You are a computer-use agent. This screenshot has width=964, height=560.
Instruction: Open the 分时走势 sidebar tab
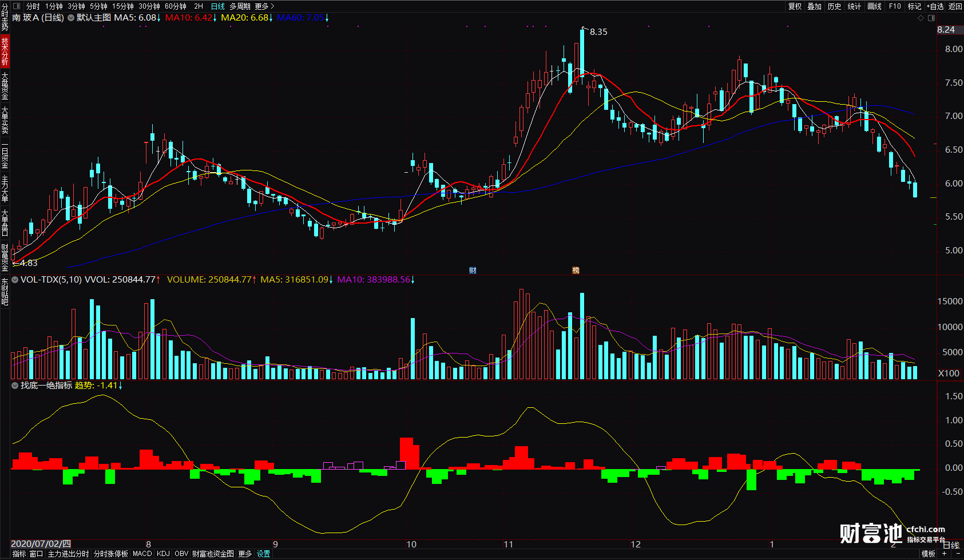pos(5,17)
